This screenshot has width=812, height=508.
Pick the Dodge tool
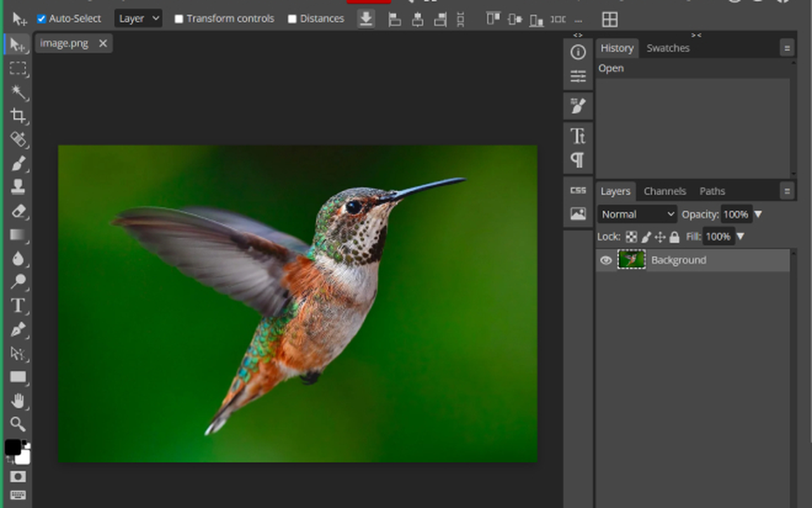click(x=18, y=282)
